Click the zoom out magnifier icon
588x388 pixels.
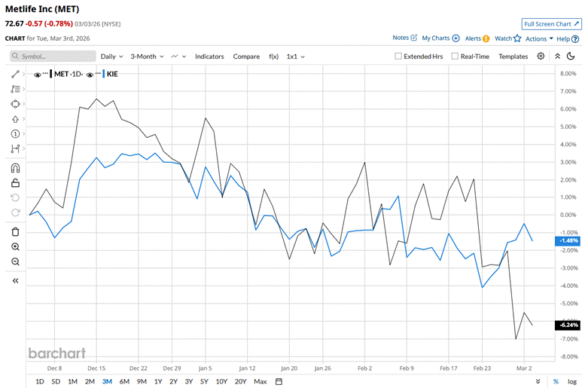pos(16,261)
